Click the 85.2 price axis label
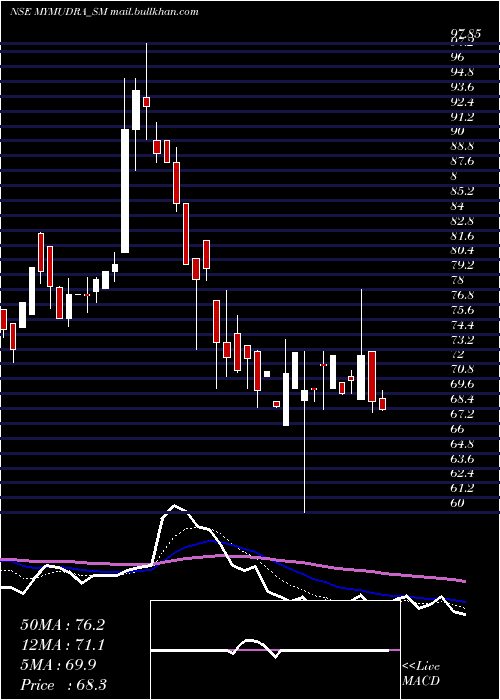 462,191
